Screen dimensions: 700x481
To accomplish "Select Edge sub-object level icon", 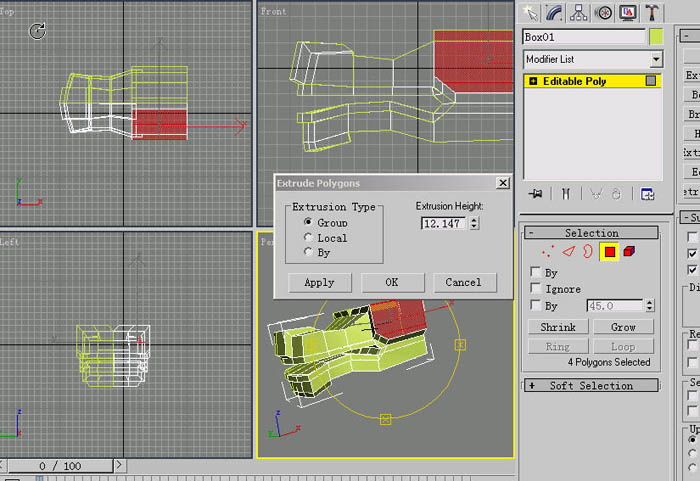I will coord(568,252).
